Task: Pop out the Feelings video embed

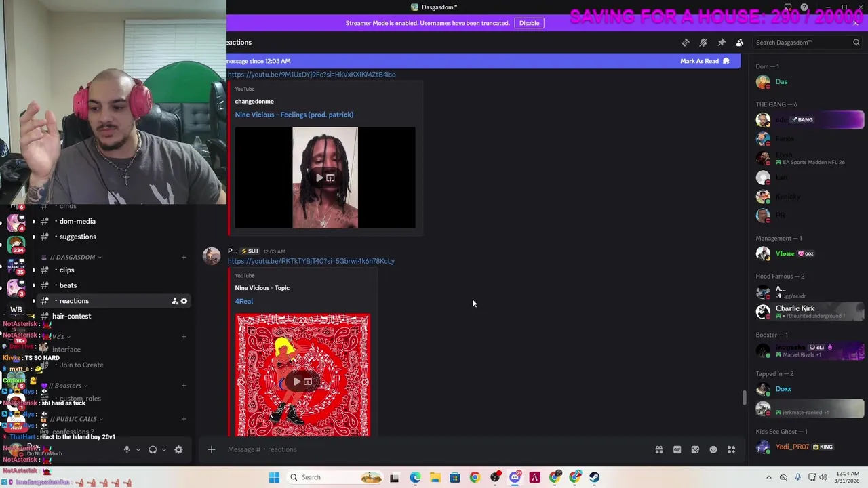Action: click(330, 178)
